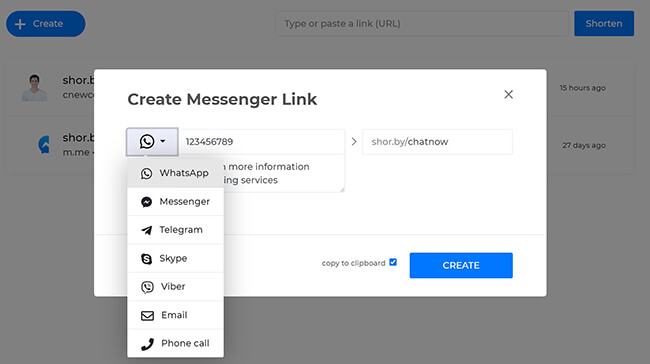This screenshot has height=364, width=650.
Task: Pick Viber from the dropdown list
Action: (x=175, y=286)
